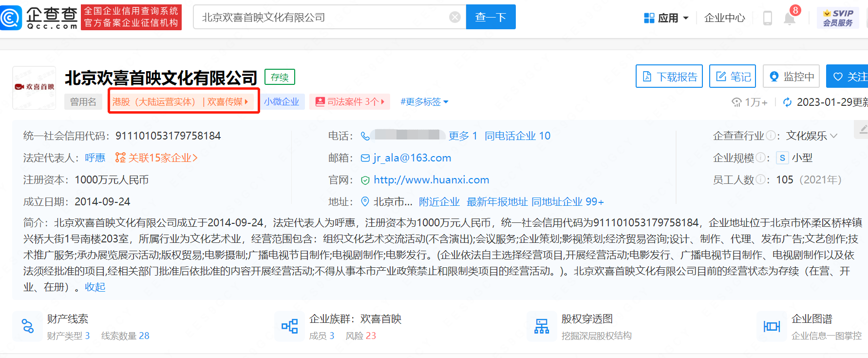This screenshot has height=358, width=868.
Task: Open 线索数量 28 link
Action: pos(125,336)
